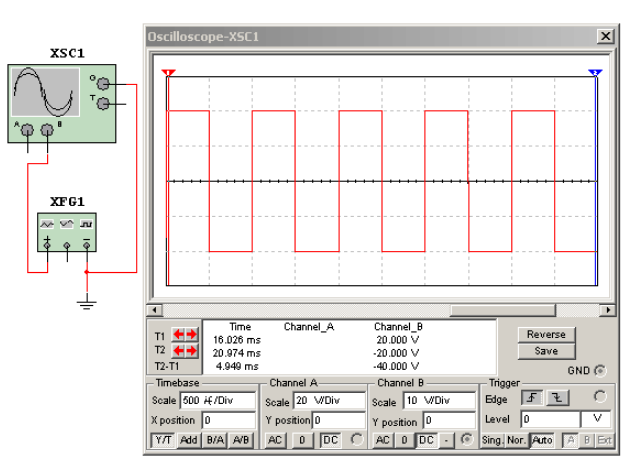The image size is (632, 468).
Task: Select Y/T display mode
Action: 163,440
